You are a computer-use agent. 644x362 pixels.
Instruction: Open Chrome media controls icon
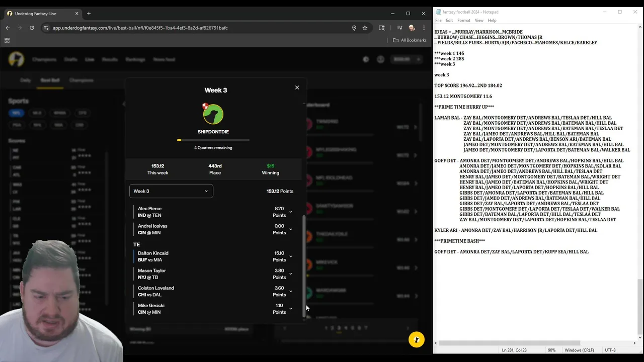[x=399, y=28]
